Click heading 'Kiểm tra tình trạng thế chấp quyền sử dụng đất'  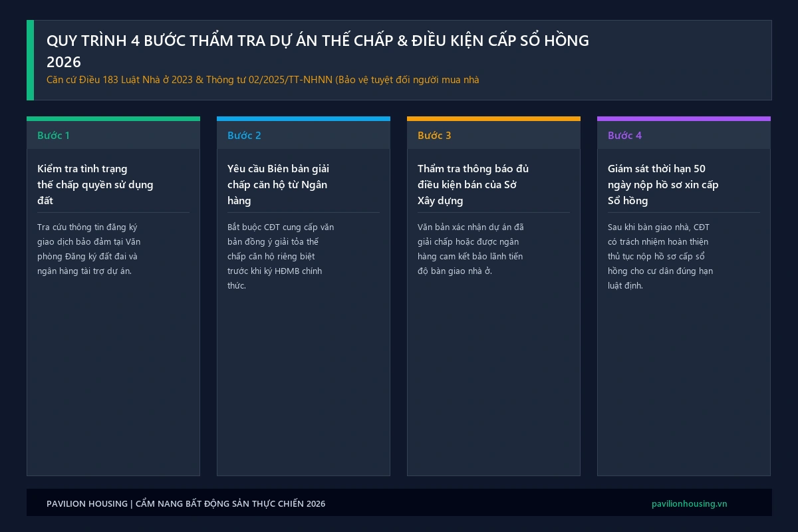[95, 184]
